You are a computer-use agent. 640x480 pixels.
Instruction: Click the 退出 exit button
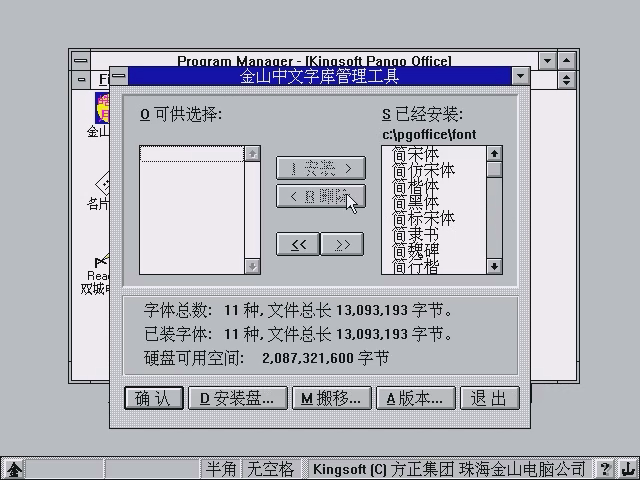pyautogui.click(x=489, y=398)
